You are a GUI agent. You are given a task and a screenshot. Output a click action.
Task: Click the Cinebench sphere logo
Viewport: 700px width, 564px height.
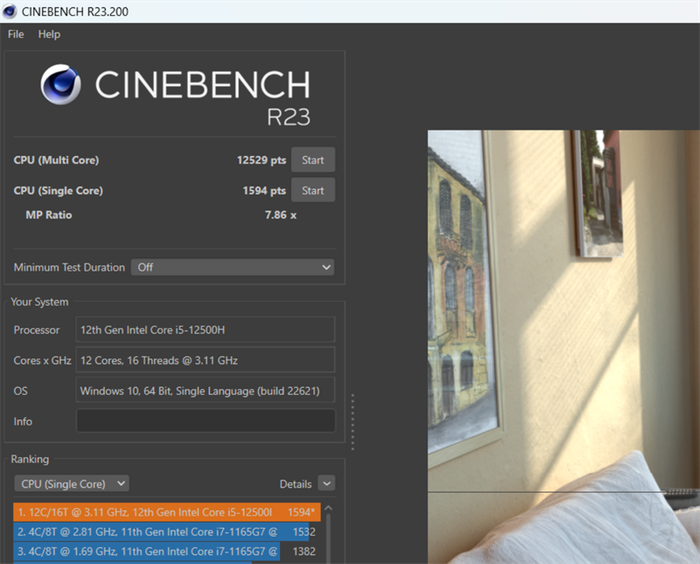click(61, 86)
